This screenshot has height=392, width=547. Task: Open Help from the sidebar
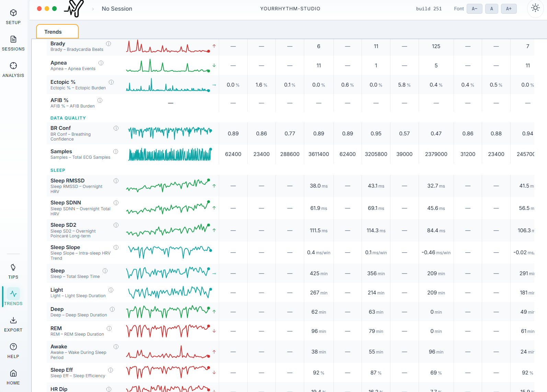pyautogui.click(x=13, y=351)
